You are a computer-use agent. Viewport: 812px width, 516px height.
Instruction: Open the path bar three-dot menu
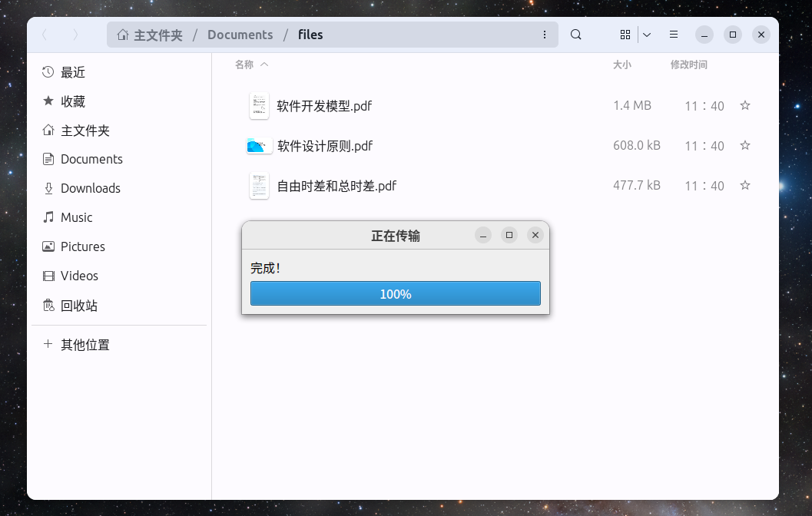point(545,35)
